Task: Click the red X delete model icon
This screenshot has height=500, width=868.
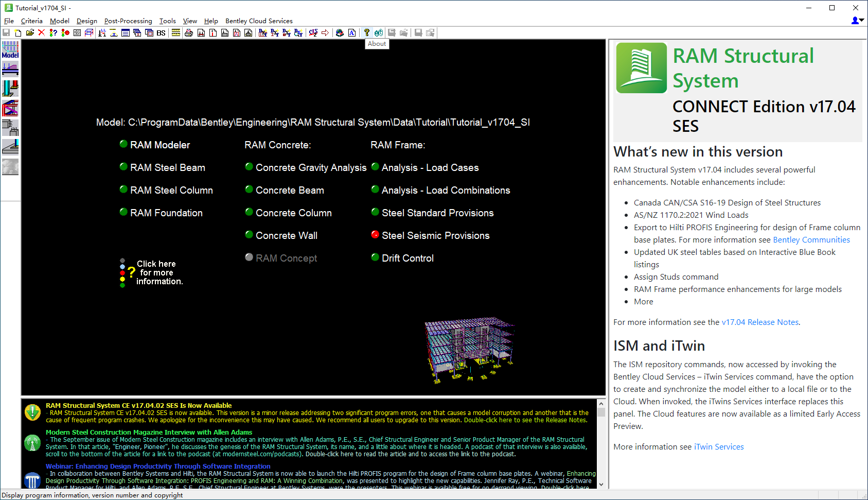Action: pos(41,32)
